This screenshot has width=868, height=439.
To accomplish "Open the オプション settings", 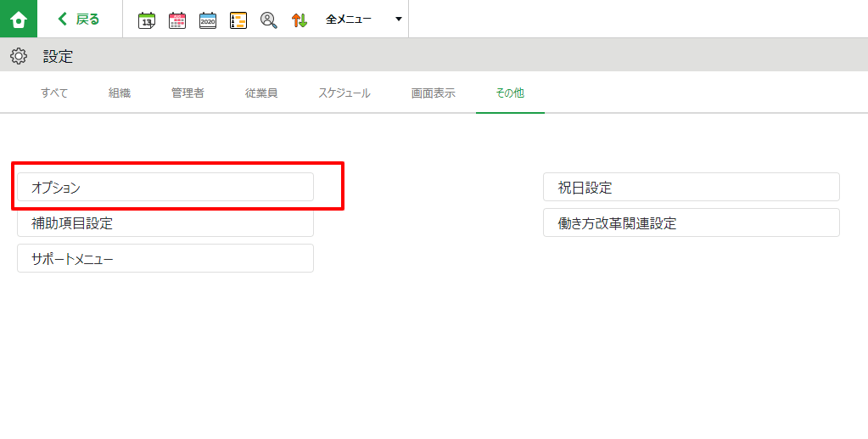I will tap(165, 188).
